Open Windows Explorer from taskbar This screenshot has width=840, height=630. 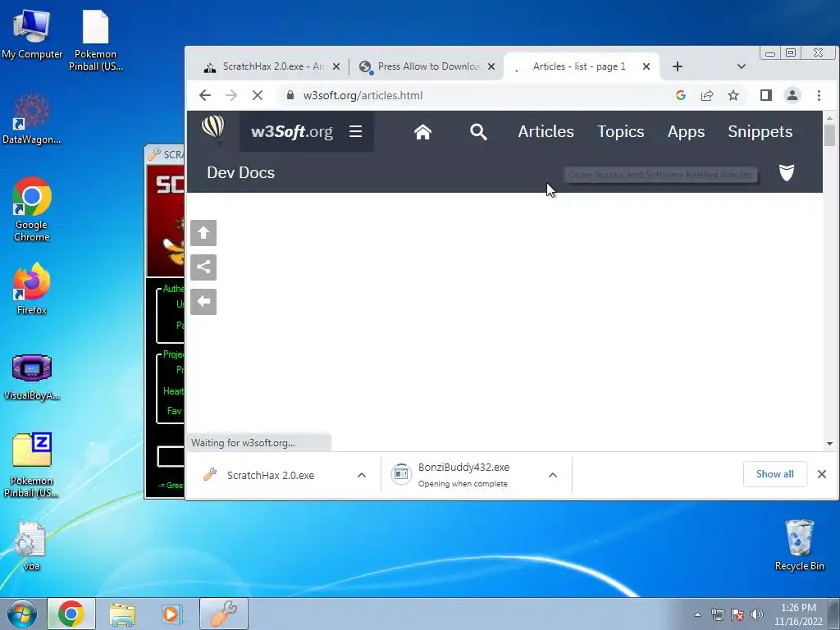click(122, 614)
